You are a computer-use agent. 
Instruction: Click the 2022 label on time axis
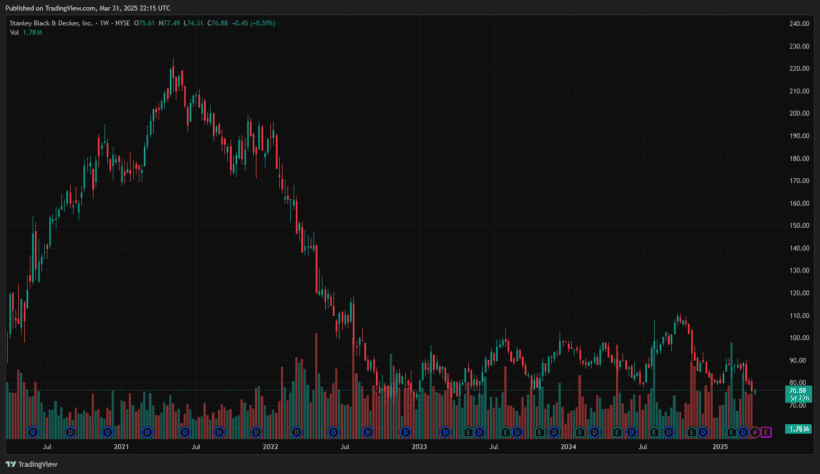(x=270, y=447)
